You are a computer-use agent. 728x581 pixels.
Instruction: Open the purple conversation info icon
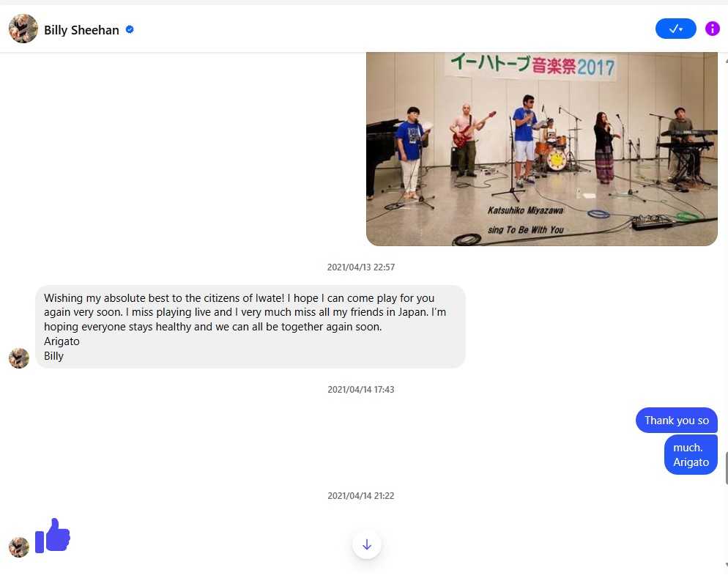click(x=712, y=29)
